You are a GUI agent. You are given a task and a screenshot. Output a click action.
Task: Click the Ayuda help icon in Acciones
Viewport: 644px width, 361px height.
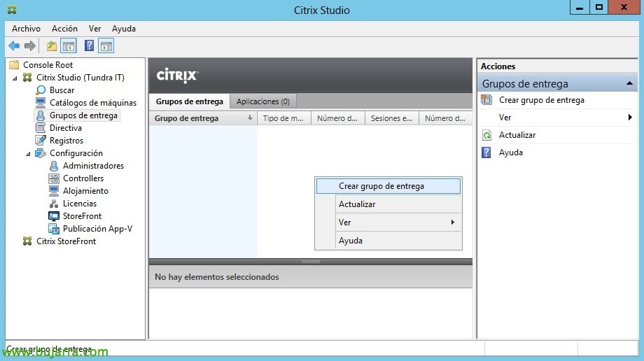point(486,153)
